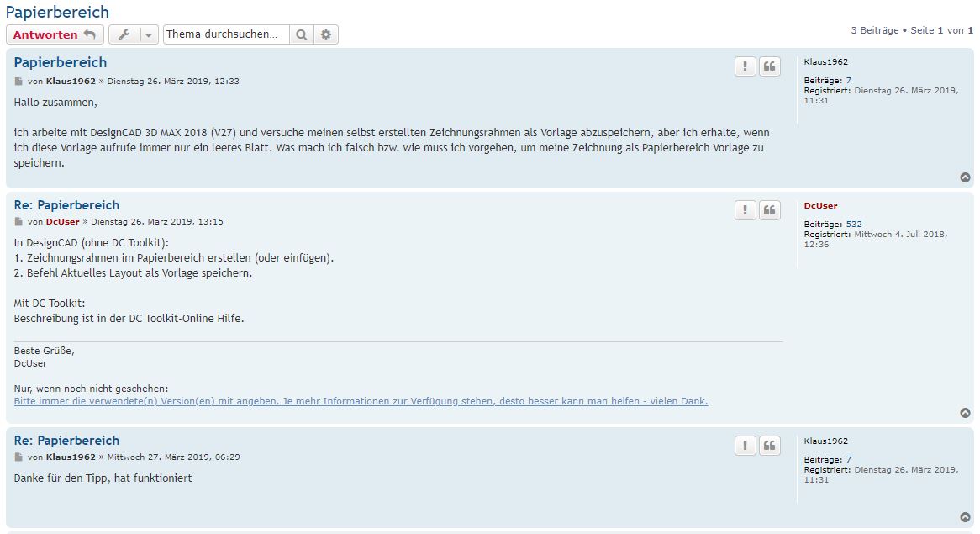Expand topic tools dropdown arrow
This screenshot has width=980, height=534.
click(148, 34)
